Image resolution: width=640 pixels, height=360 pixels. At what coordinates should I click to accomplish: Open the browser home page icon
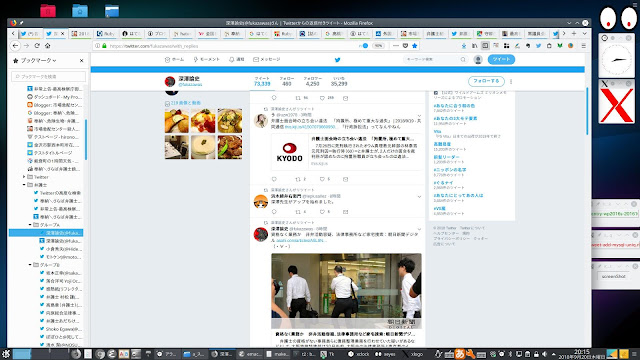point(47,46)
